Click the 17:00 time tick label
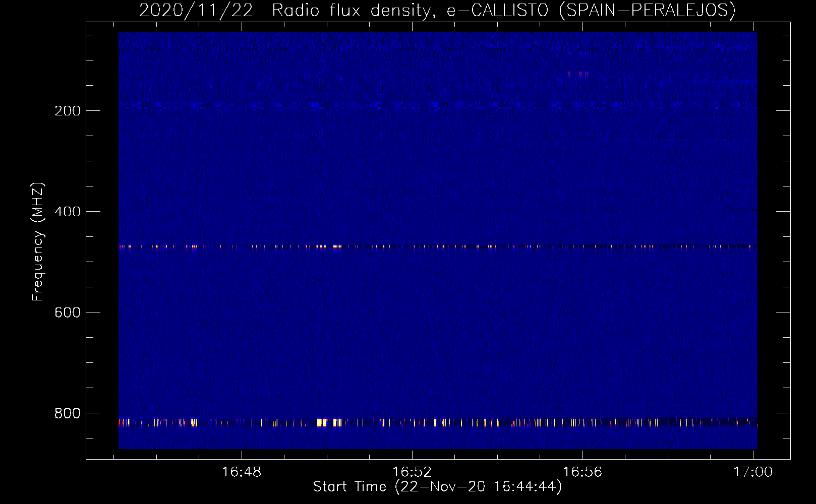The image size is (816, 504). coord(753,472)
